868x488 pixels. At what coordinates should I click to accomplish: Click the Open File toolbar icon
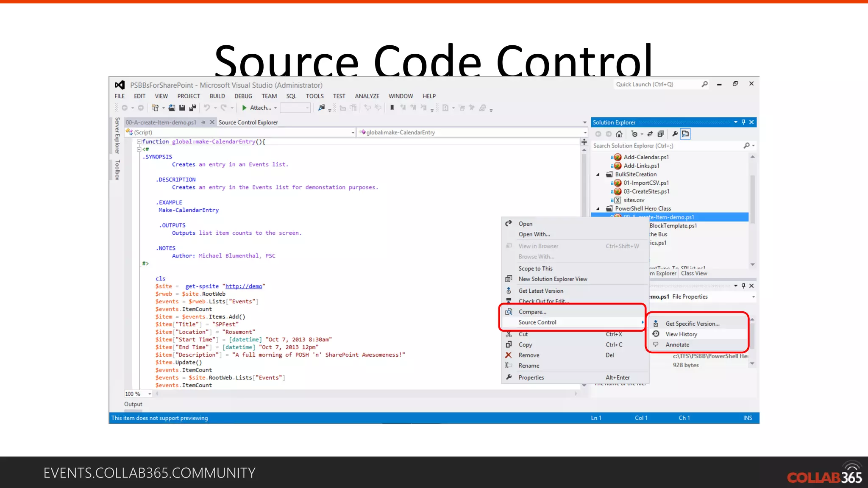tap(172, 108)
